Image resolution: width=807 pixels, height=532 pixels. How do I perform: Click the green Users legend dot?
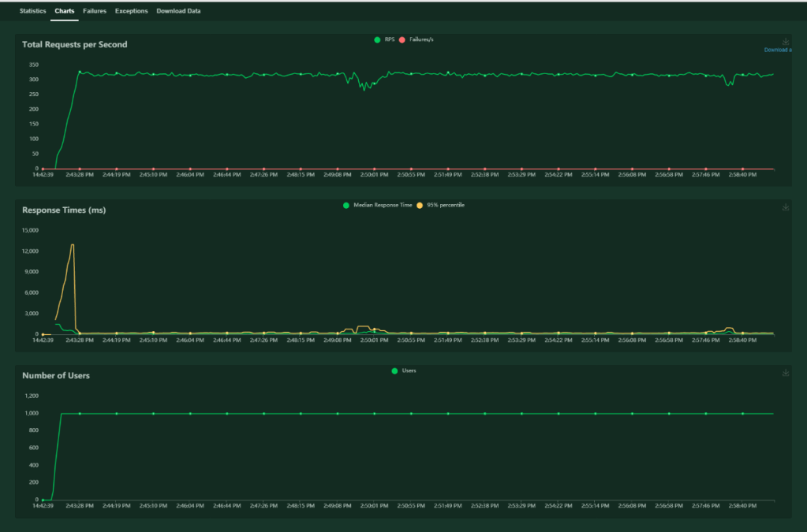click(394, 370)
